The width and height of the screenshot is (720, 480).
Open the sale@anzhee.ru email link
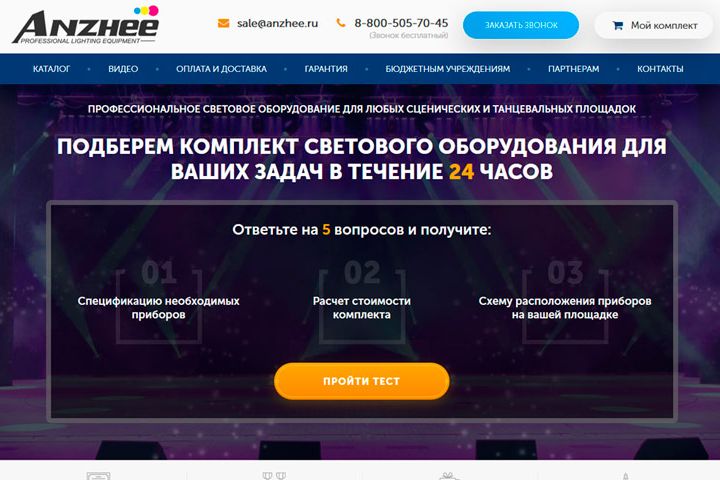277,23
